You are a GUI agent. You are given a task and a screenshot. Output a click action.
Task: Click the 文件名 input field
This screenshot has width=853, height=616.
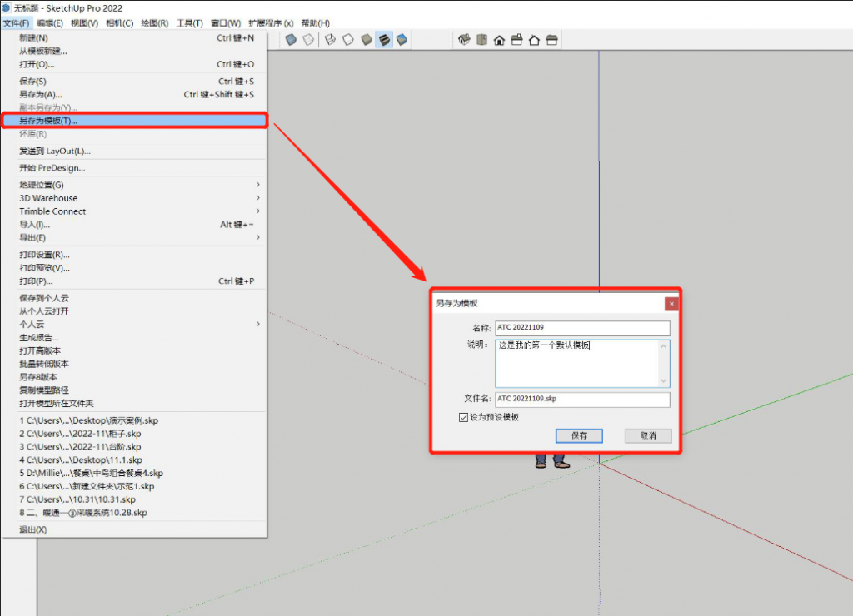coord(582,399)
